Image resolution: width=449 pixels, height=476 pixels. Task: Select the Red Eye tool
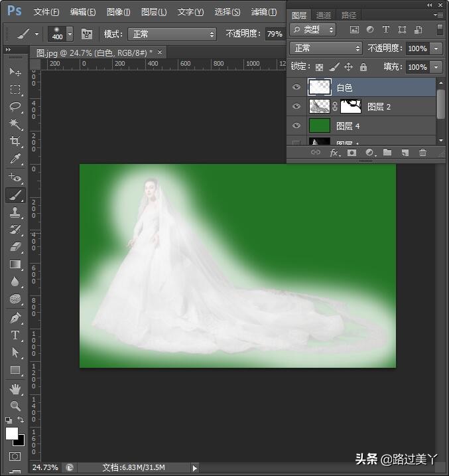[x=15, y=177]
